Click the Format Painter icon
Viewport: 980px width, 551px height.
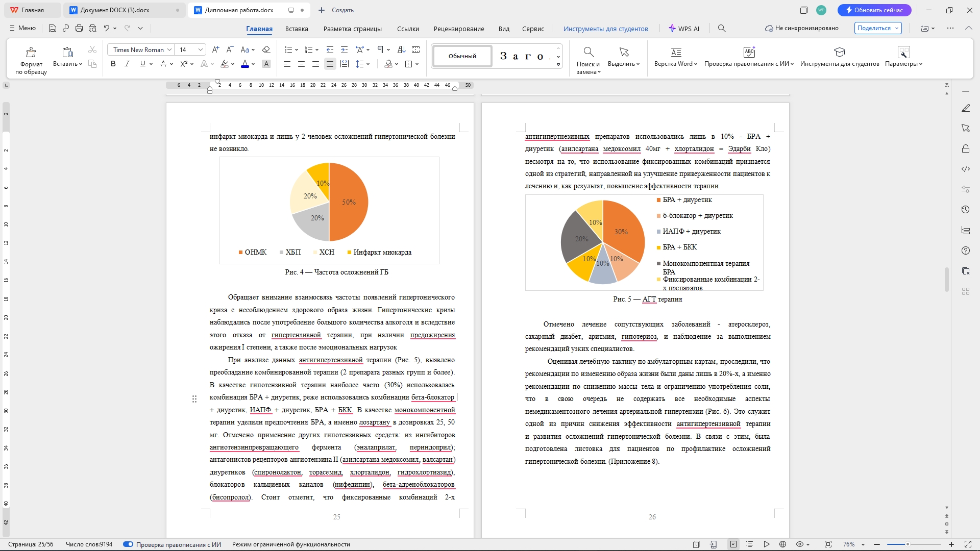click(x=31, y=52)
